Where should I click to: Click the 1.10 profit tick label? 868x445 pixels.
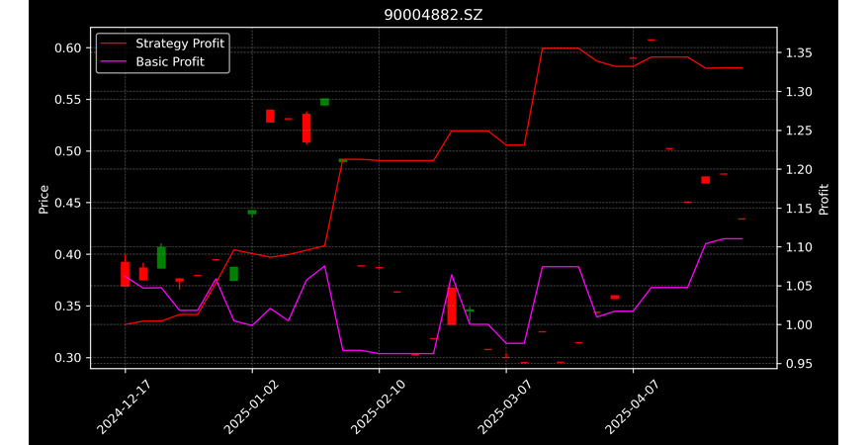(x=799, y=247)
